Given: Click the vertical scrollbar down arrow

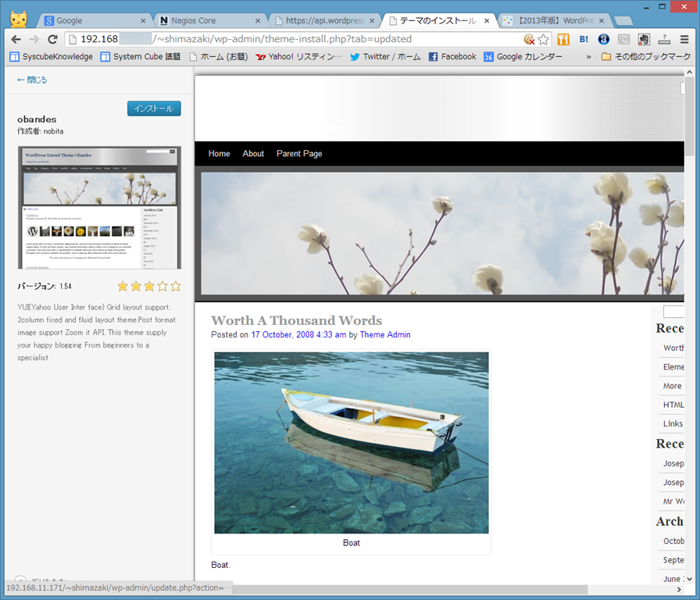Looking at the screenshot, I should point(689,579).
